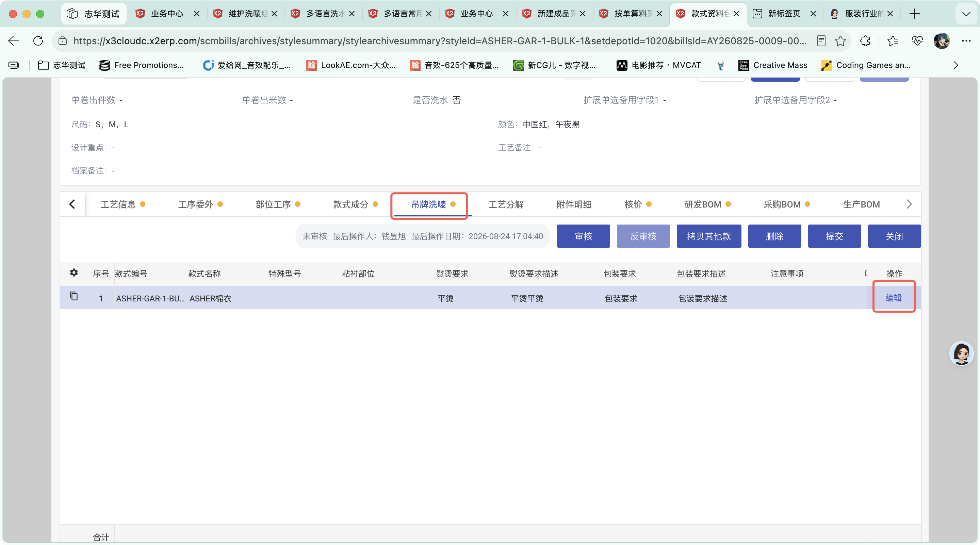
Task: Click the 反审核 button
Action: point(643,236)
